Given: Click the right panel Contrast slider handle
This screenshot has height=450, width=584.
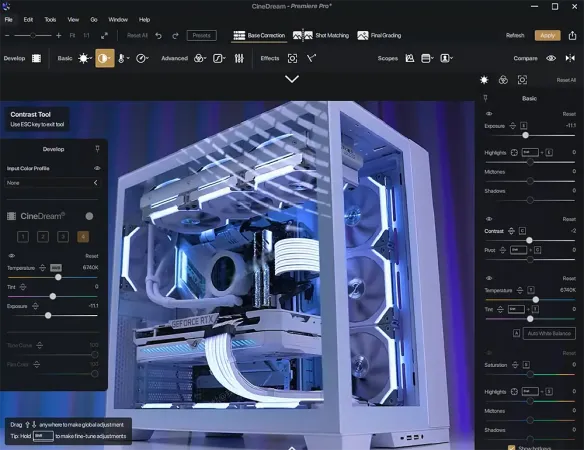Looking at the screenshot, I should pyautogui.click(x=529, y=240).
